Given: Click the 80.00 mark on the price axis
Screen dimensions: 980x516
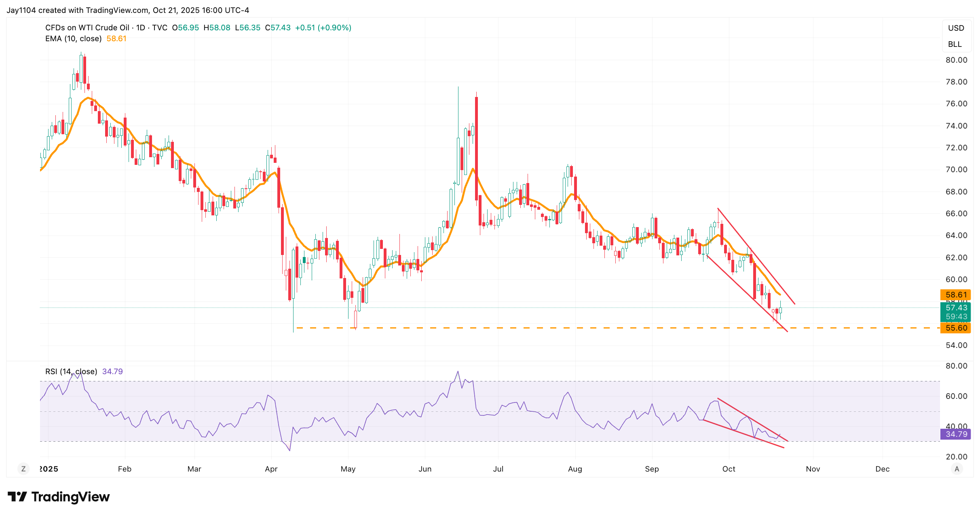Looking at the screenshot, I should coord(956,60).
